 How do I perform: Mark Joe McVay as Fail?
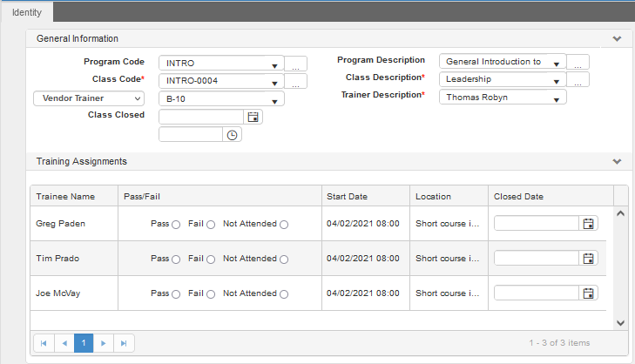(x=211, y=294)
